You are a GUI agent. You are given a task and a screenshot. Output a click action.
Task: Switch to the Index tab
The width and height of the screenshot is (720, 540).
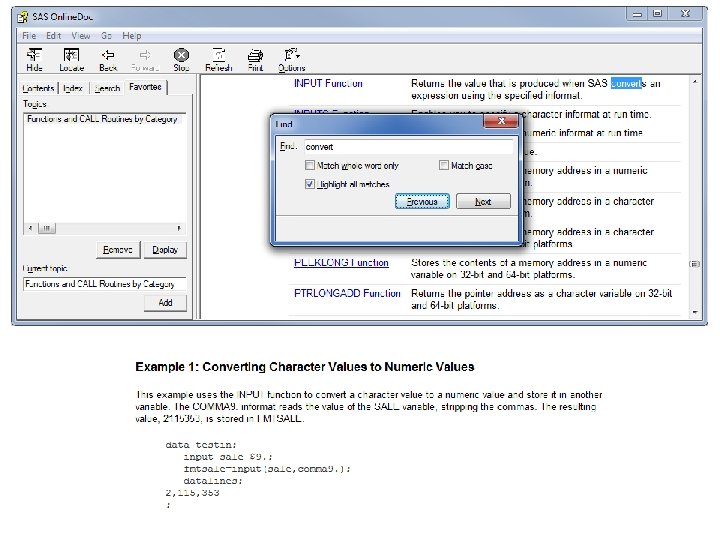pos(73,88)
